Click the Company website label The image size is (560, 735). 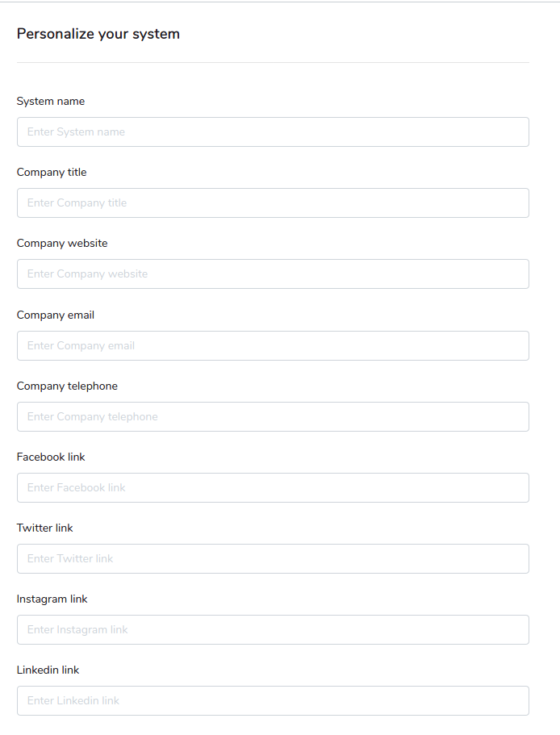(62, 243)
